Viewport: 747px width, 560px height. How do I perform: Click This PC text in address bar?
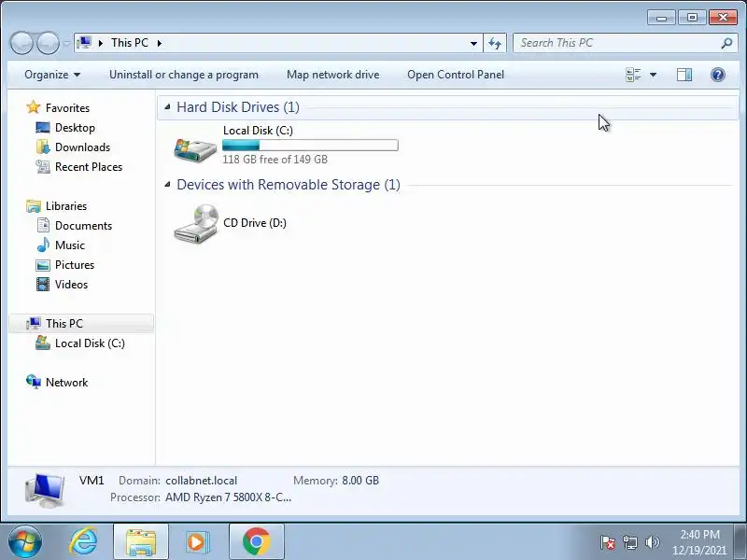pyautogui.click(x=130, y=43)
